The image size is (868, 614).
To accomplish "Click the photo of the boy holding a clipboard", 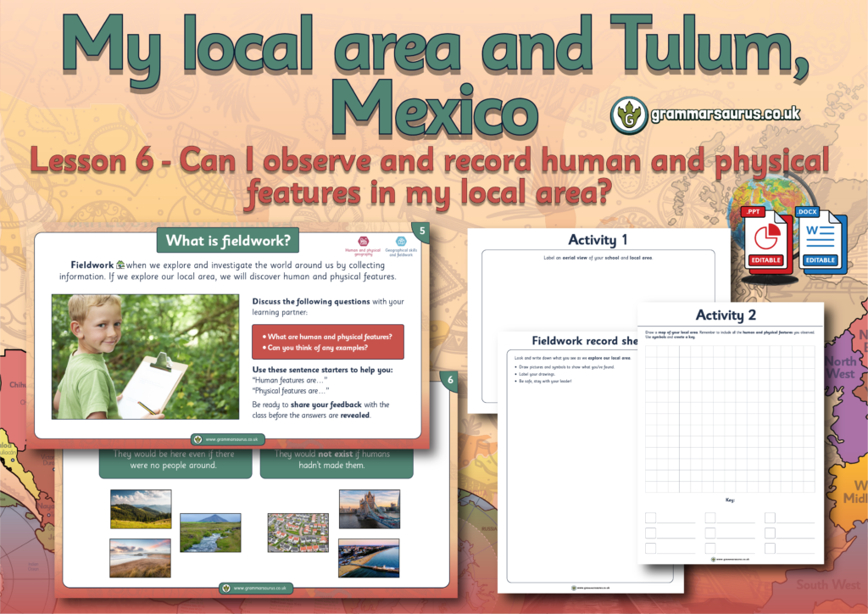I will (x=145, y=356).
